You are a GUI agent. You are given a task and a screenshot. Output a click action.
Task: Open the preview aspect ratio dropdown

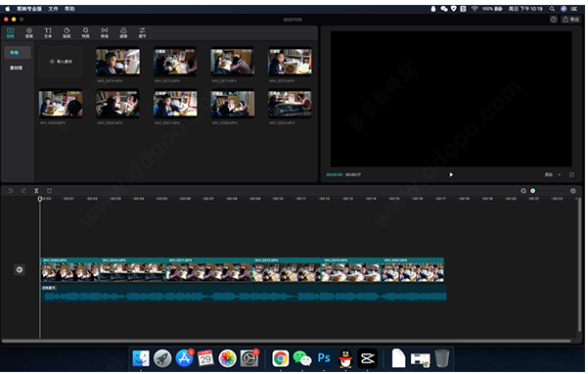[553, 175]
